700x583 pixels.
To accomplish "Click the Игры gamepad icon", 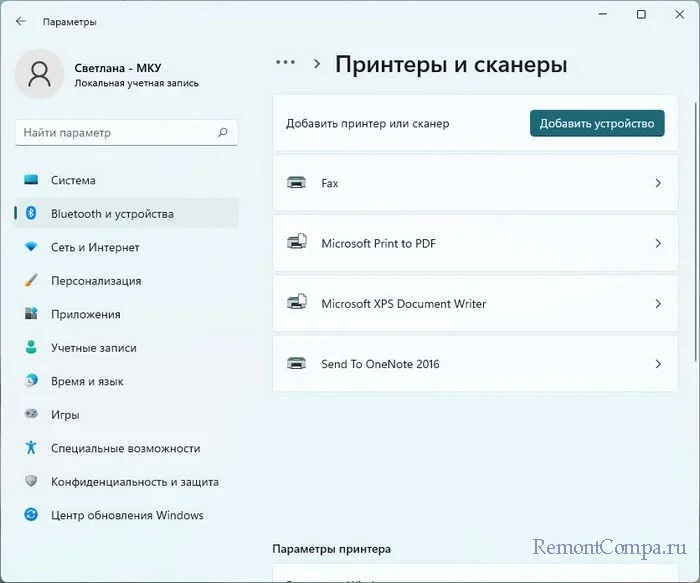I will [31, 414].
